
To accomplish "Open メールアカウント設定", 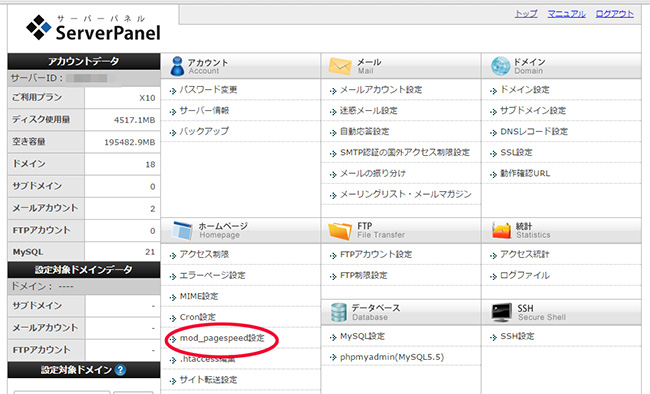I will (381, 90).
